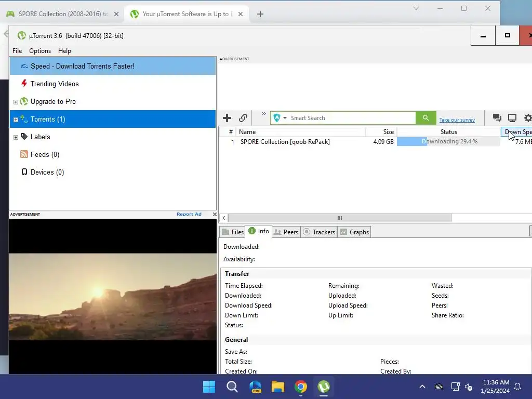Sort torrents by Name column header
Viewport: 532px width, 399px height.
tap(301, 132)
